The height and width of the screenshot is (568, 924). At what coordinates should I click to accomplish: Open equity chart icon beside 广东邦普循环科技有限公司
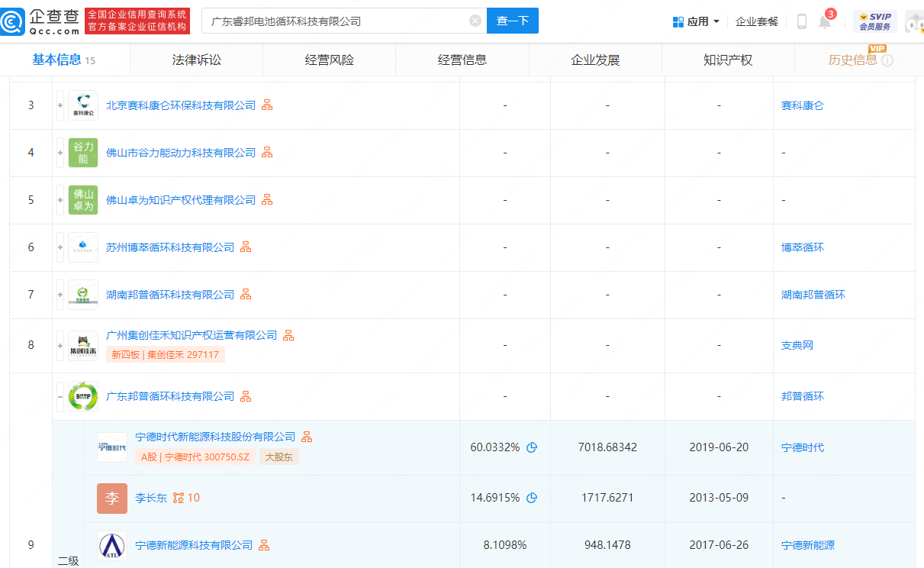246,396
